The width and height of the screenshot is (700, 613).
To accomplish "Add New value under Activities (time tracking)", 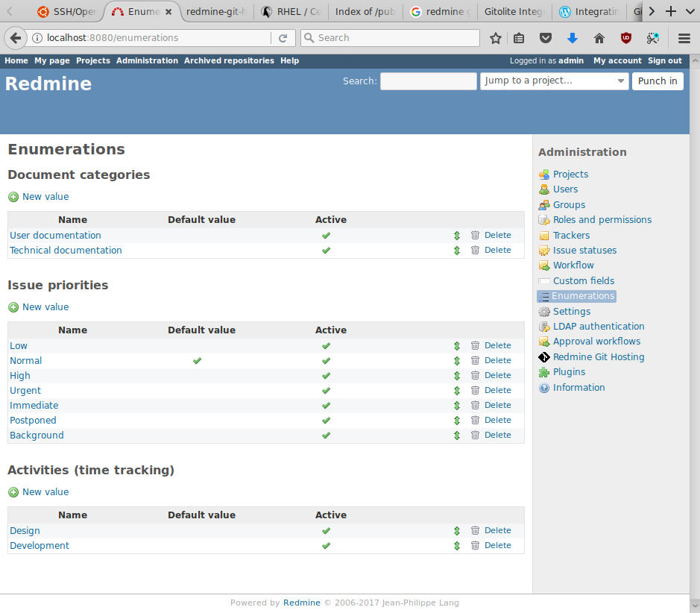I will pos(45,492).
